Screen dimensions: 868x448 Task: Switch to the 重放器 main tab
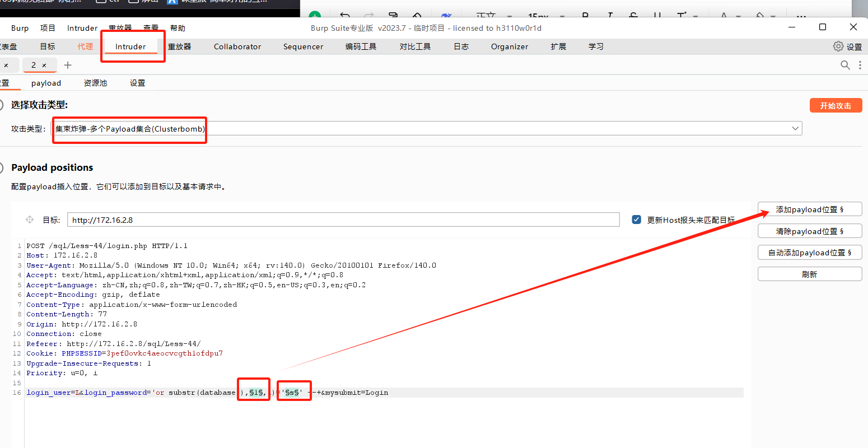click(x=180, y=46)
